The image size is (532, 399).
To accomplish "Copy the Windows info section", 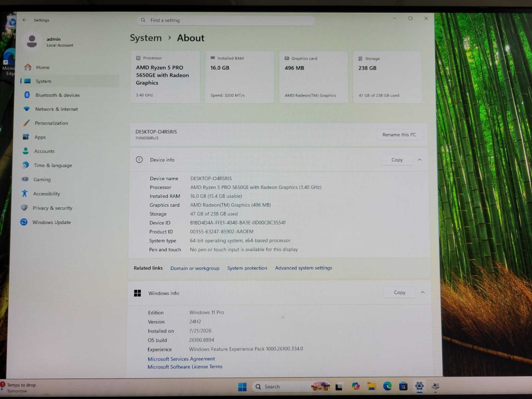I will (x=399, y=292).
